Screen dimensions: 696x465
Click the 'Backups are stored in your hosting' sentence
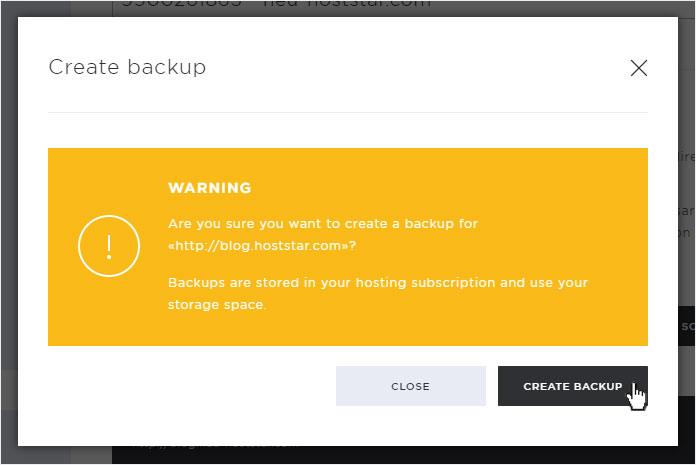[378, 283]
